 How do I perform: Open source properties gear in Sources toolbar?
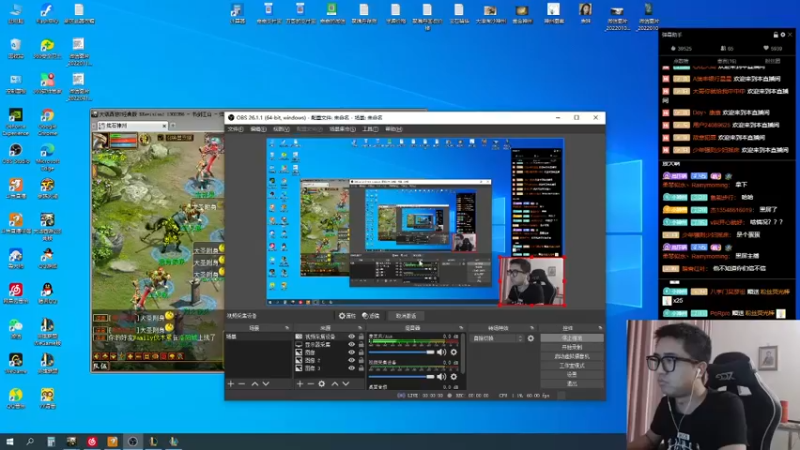[322, 383]
